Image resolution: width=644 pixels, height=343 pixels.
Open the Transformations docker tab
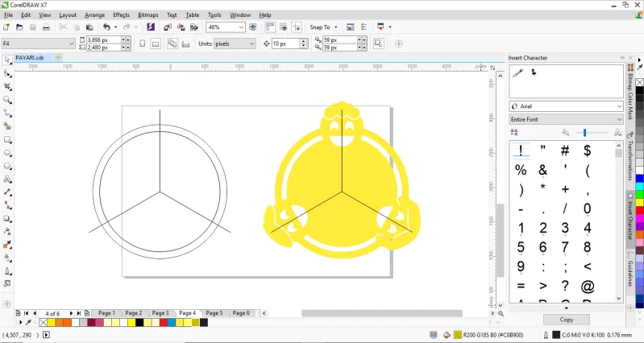click(629, 160)
